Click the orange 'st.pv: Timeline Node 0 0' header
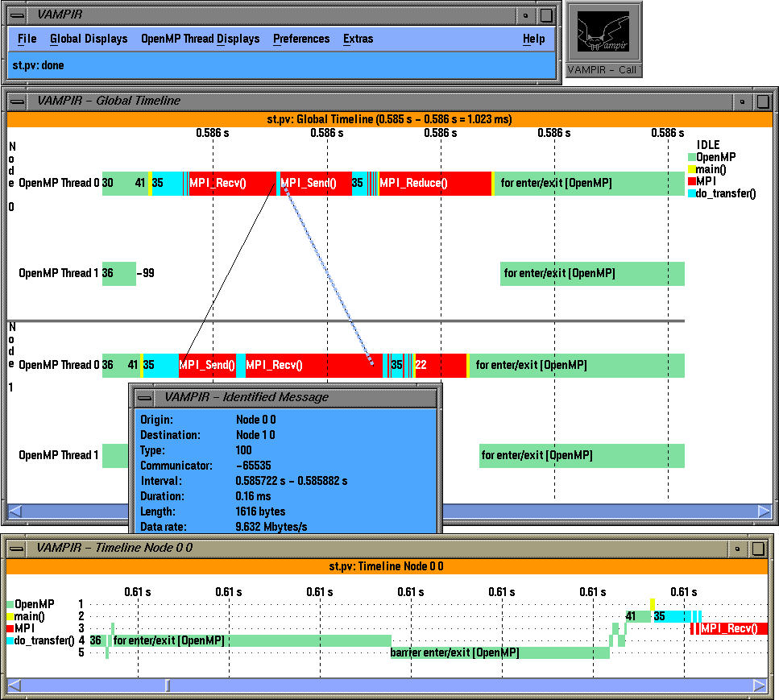This screenshot has height=700, width=779. (386, 566)
